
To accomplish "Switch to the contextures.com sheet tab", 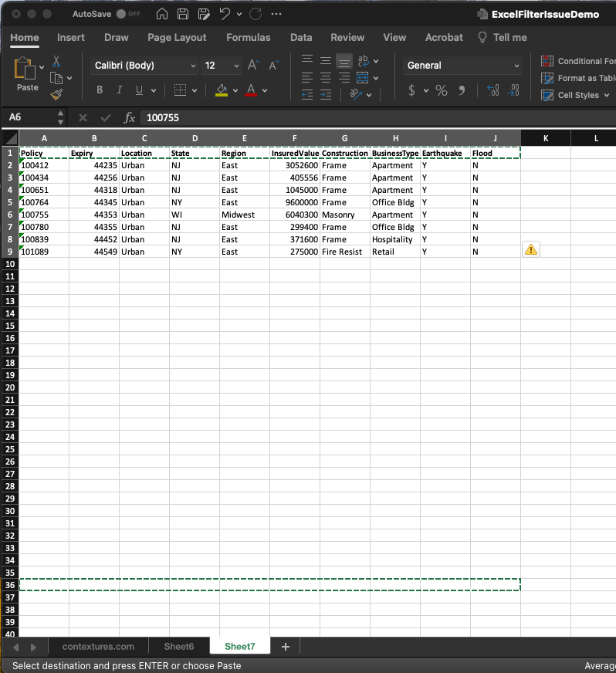I will click(98, 647).
